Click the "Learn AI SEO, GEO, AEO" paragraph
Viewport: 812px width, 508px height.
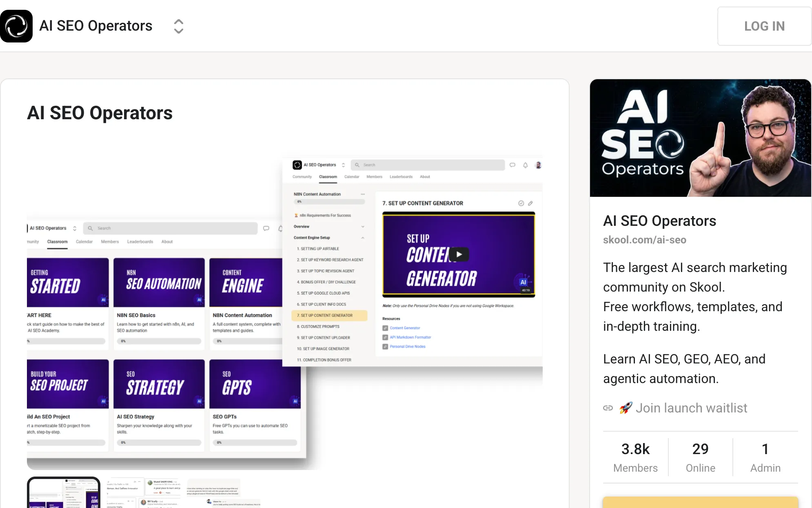click(x=684, y=369)
